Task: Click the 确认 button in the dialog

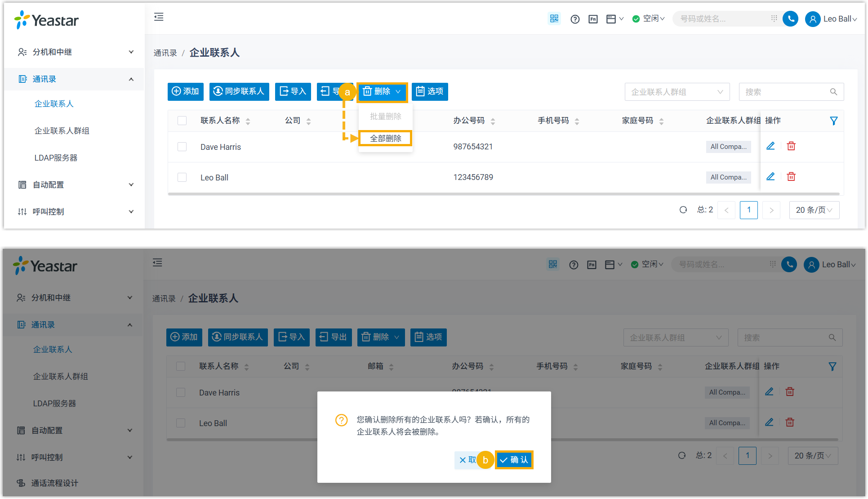Action: click(514, 460)
